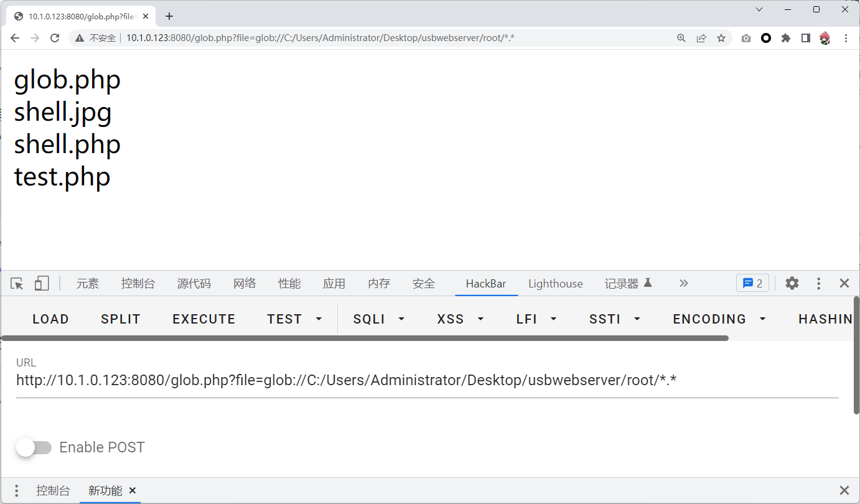Open the browser extensions puzzle icon
Screen dimensions: 860x504
[786, 38]
